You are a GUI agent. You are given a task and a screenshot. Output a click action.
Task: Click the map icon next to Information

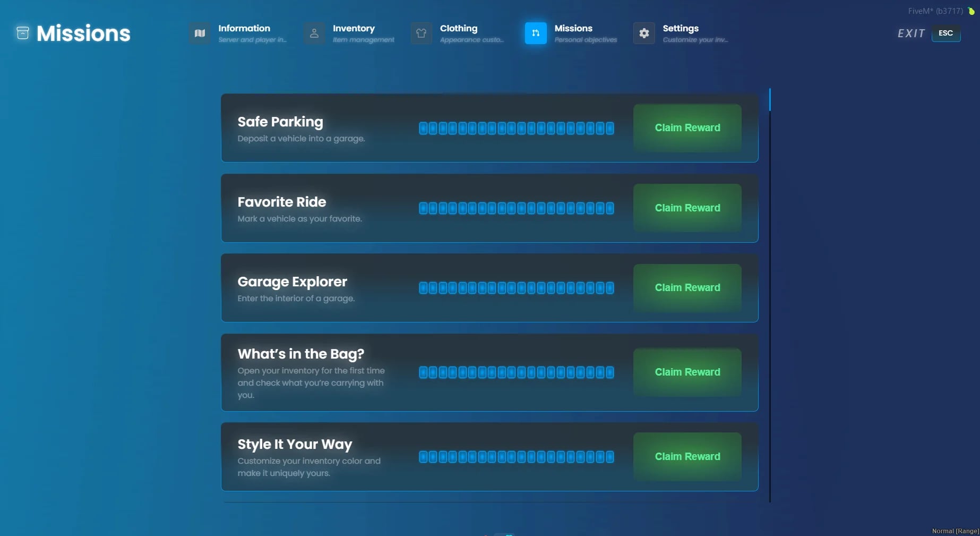(200, 33)
